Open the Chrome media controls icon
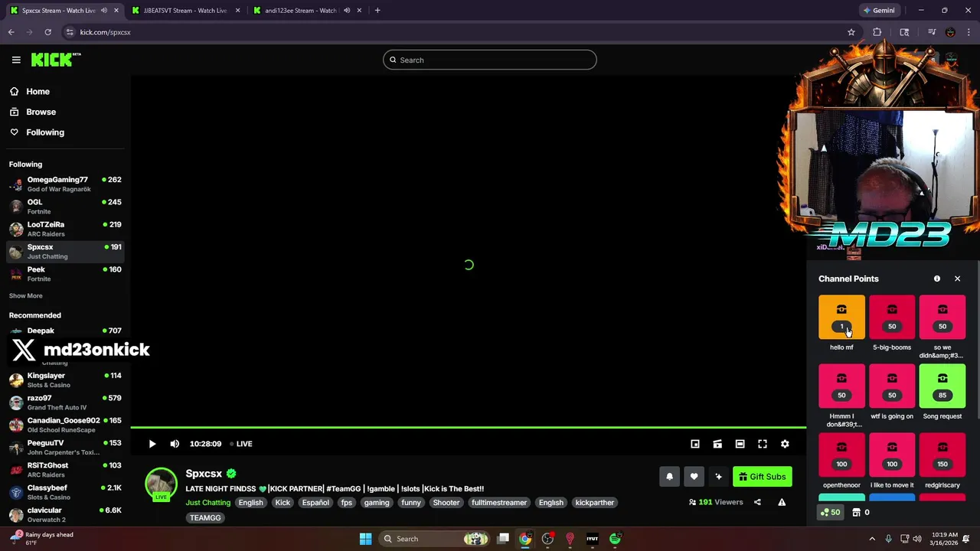The image size is (980, 551). 931,32
